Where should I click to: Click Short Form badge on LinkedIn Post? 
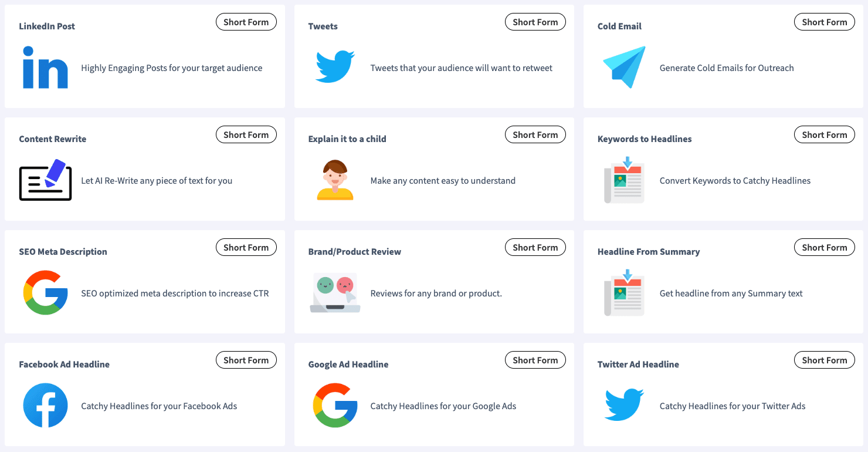[246, 22]
